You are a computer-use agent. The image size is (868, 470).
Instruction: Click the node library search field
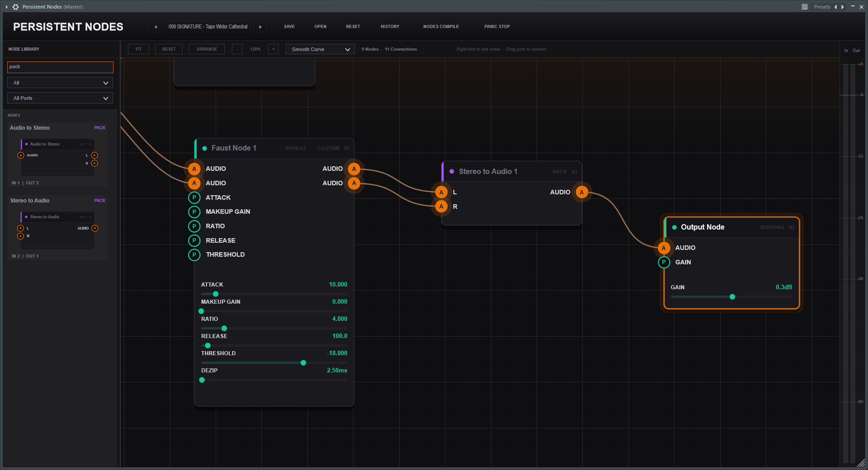click(x=60, y=67)
